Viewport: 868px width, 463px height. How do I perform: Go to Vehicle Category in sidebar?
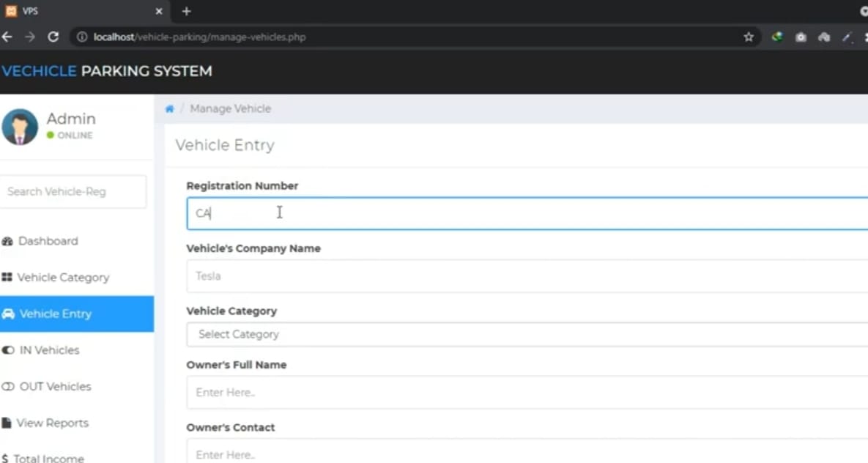click(x=62, y=278)
